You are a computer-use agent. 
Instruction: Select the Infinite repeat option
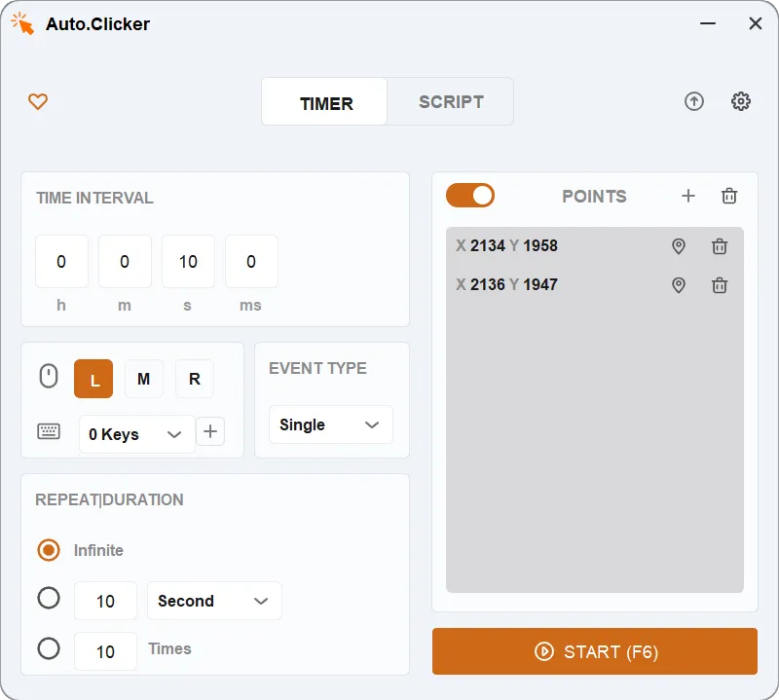tap(49, 550)
